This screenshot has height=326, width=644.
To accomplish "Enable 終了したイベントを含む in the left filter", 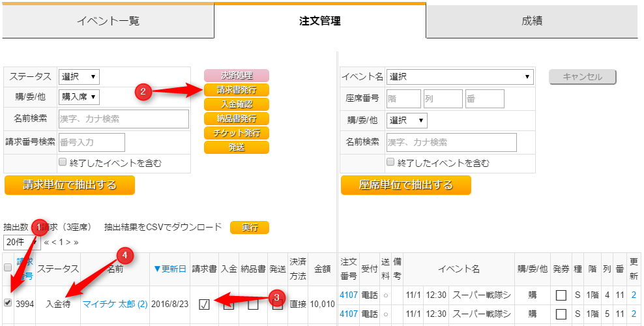I will point(63,162).
